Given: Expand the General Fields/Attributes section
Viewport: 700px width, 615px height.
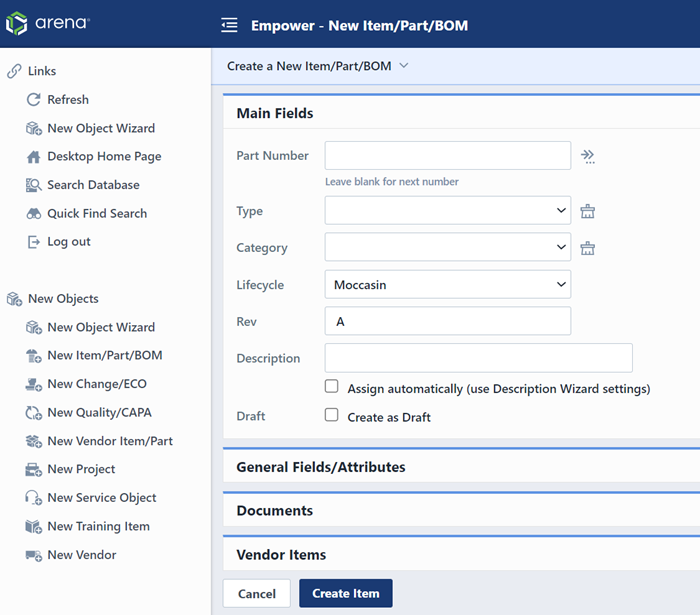Looking at the screenshot, I should (321, 467).
